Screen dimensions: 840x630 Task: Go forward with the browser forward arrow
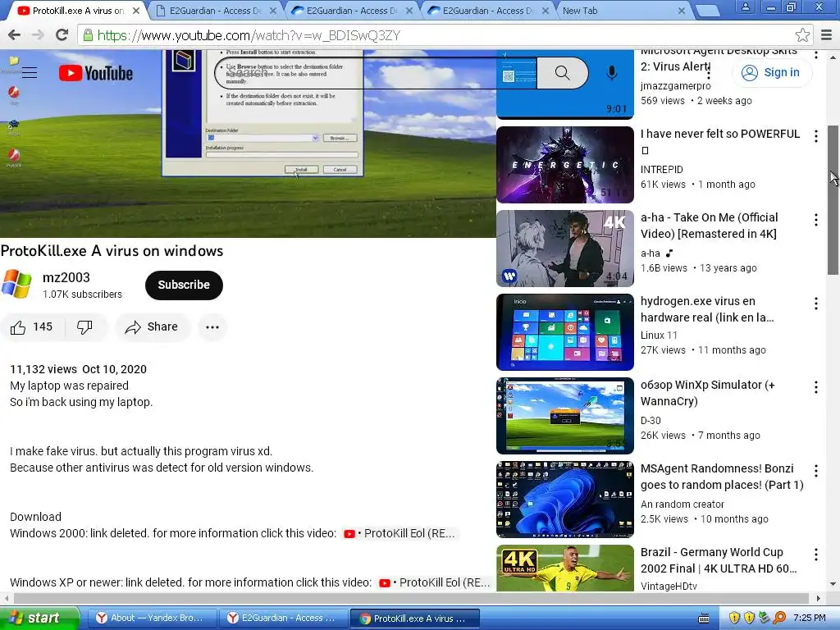[x=38, y=35]
